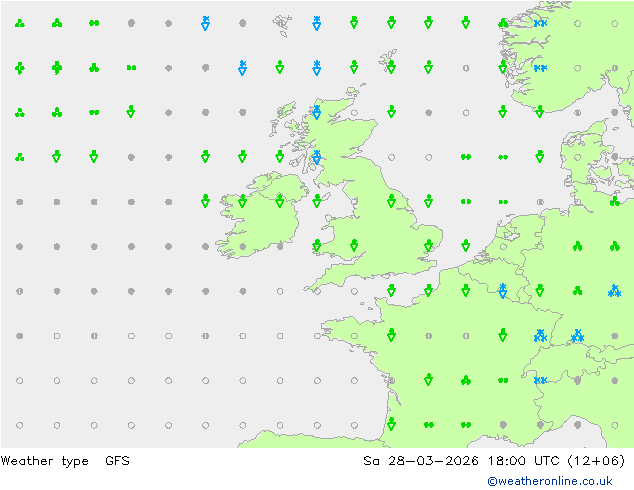Click green shower symbol over East Anglia
This screenshot has height=490, width=634.
[429, 245]
